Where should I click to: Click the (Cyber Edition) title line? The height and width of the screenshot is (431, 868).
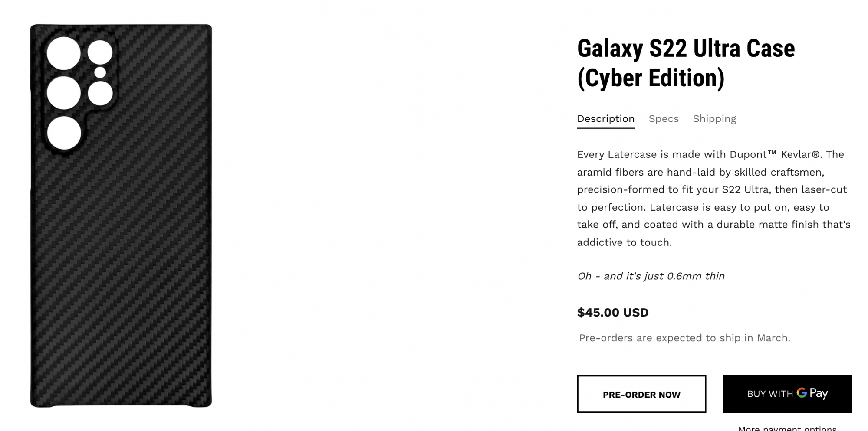click(651, 78)
